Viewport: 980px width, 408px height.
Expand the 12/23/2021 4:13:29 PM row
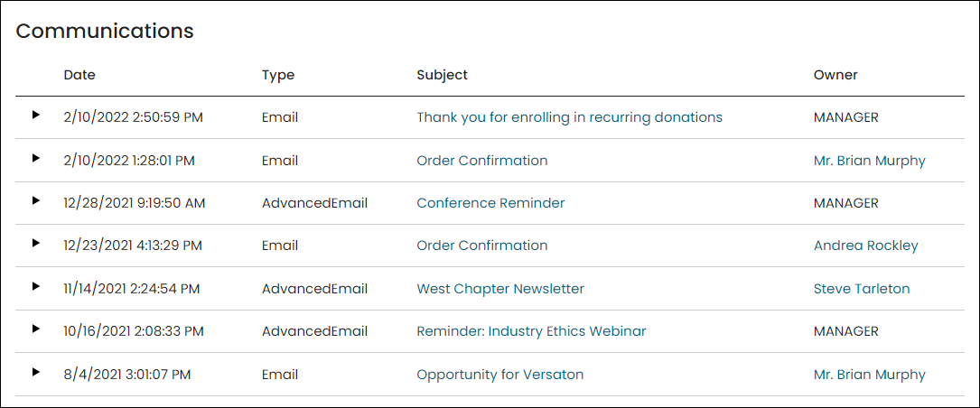tap(35, 243)
